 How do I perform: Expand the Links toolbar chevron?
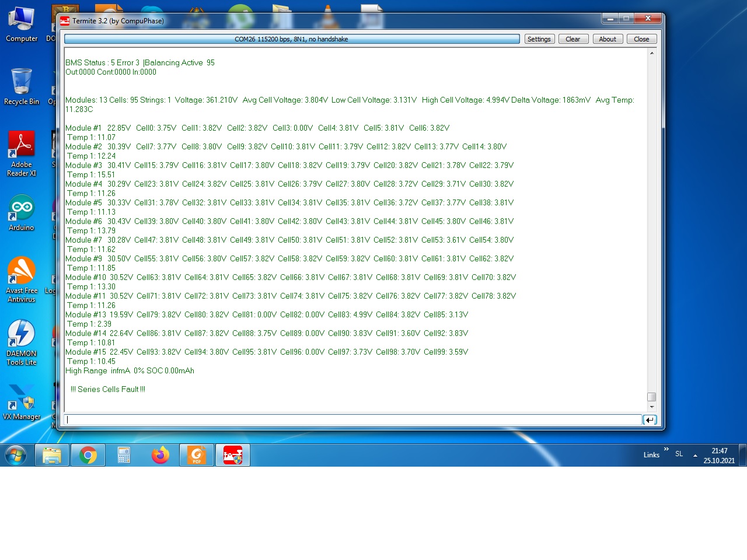coord(666,449)
